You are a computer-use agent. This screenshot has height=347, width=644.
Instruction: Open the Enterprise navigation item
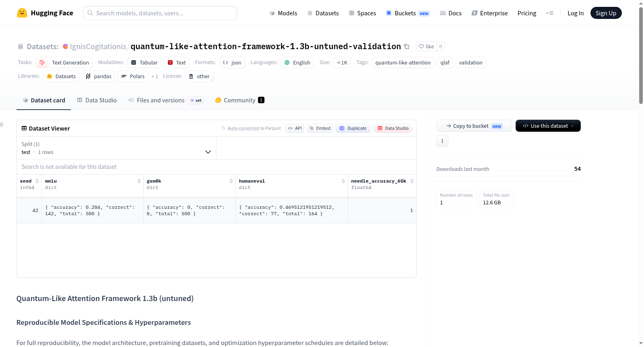click(x=490, y=13)
